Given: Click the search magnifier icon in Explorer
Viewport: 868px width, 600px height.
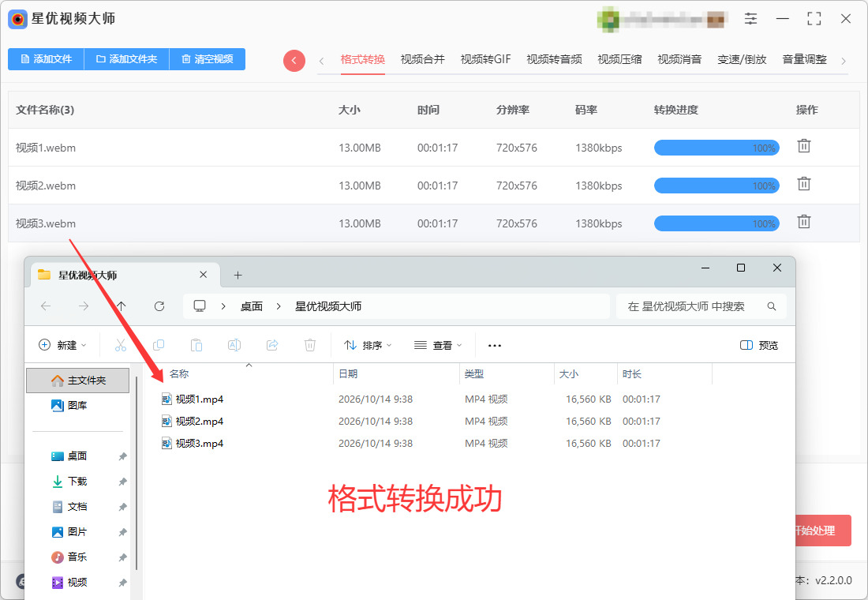Looking at the screenshot, I should [772, 306].
